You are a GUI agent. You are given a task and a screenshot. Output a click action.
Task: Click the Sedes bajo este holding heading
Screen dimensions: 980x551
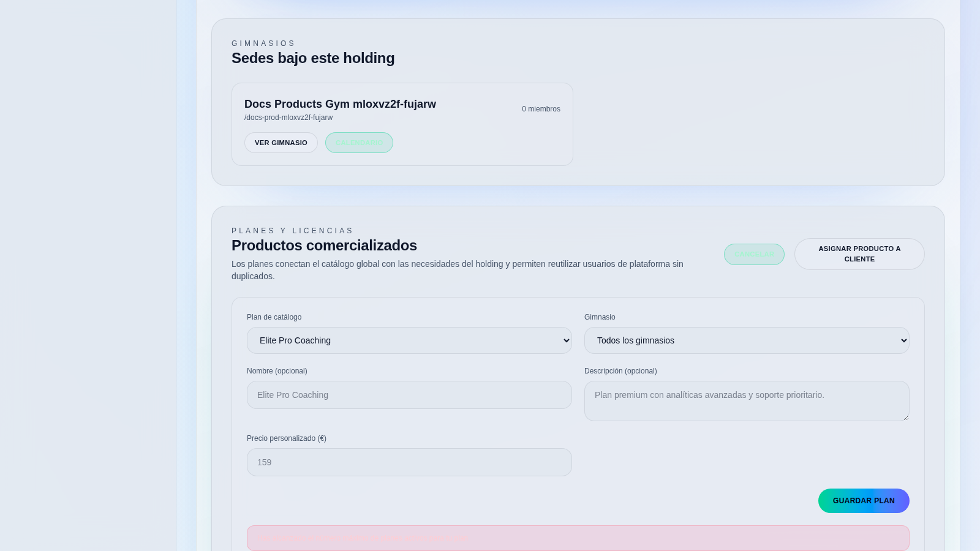tap(313, 58)
